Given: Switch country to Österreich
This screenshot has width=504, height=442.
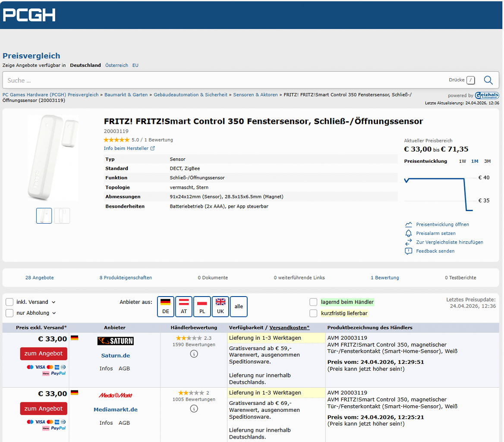Looking at the screenshot, I should point(117,65).
